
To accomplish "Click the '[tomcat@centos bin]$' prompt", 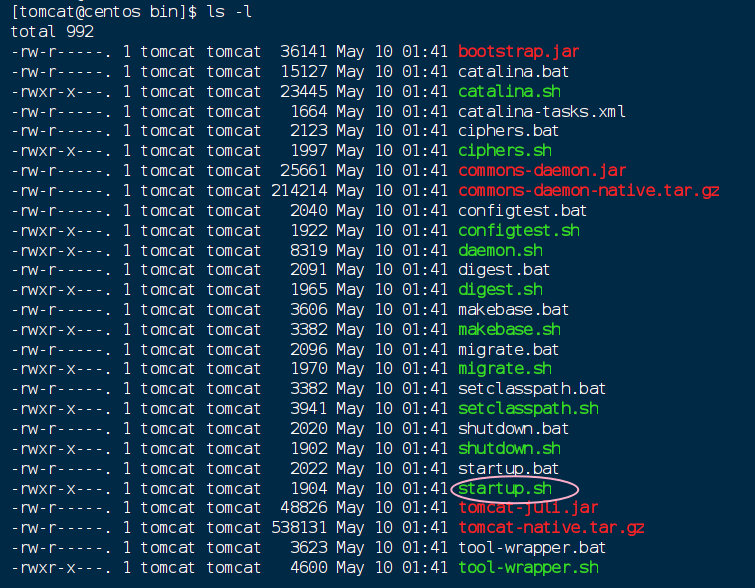I will [104, 12].
